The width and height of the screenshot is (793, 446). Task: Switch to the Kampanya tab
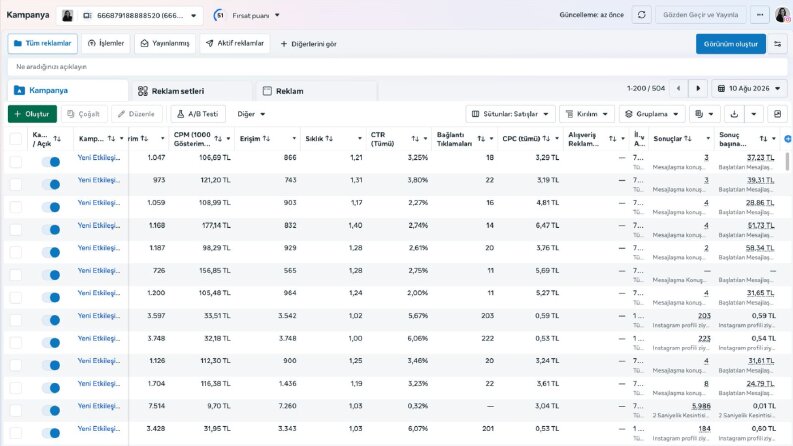(x=68, y=91)
